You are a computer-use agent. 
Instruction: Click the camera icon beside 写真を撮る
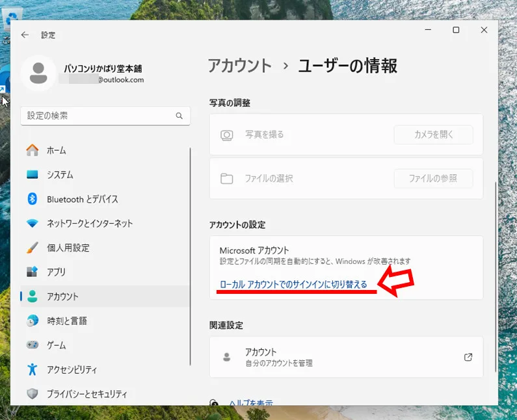226,135
